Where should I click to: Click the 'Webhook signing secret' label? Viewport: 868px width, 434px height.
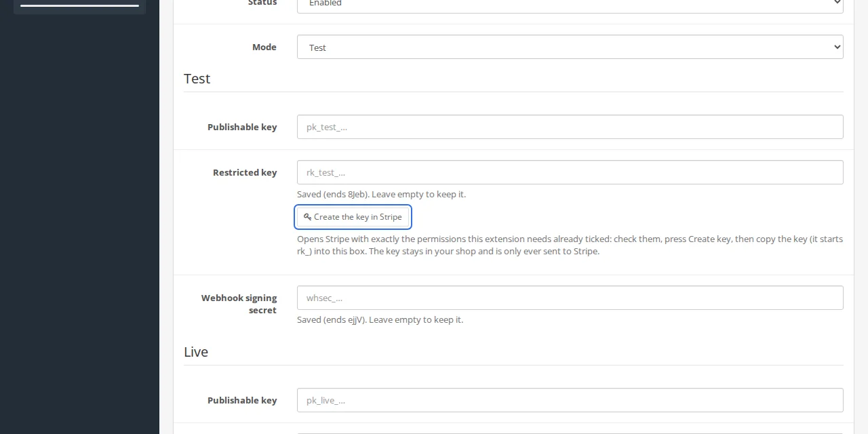(x=239, y=304)
